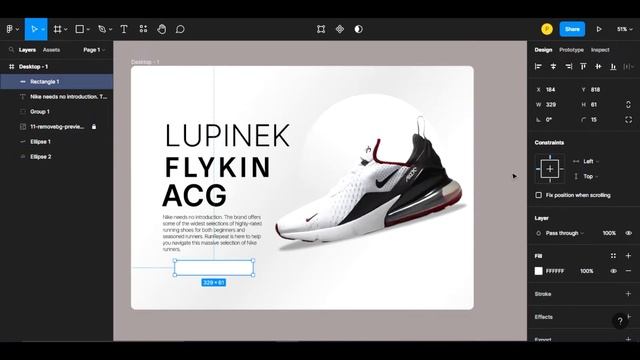Select the Group 1 layer
This screenshot has height=360, width=640.
click(x=57, y=111)
